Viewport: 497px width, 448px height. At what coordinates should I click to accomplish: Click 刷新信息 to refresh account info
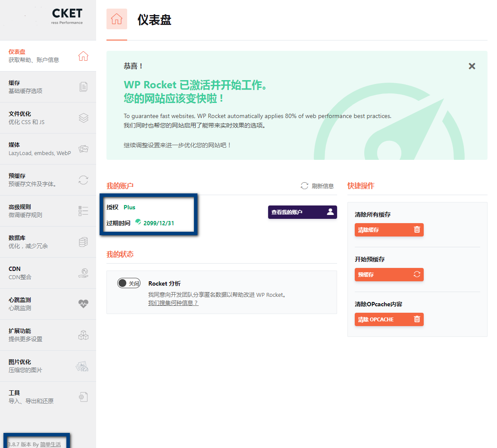pos(317,186)
